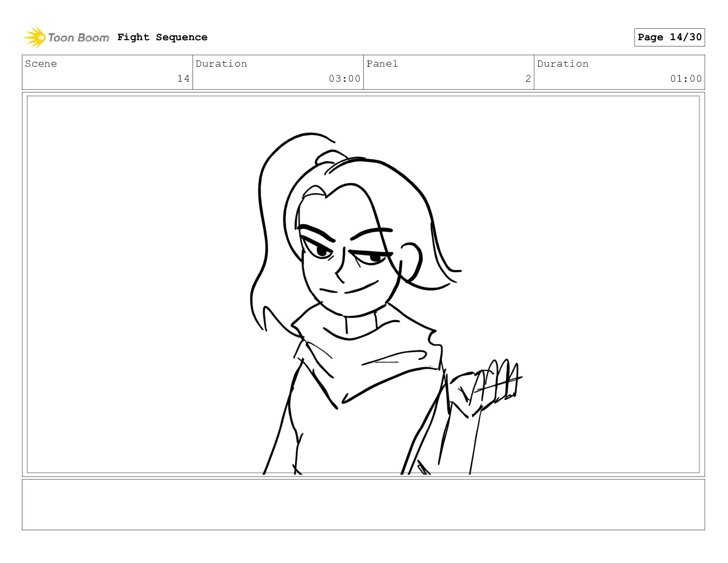Click the first 'Duration' label beside Scene
Screen dimensions: 728x563
pyautogui.click(x=221, y=64)
